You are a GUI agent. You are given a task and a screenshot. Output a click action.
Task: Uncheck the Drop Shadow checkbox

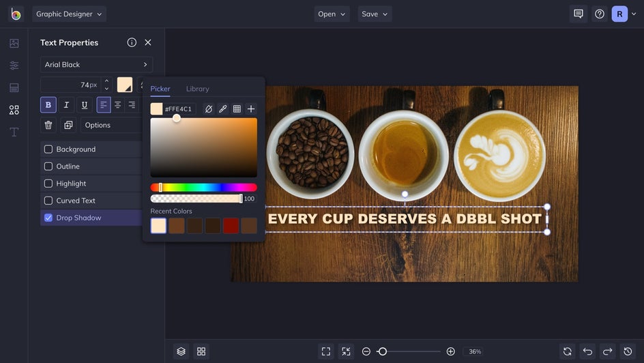tap(48, 218)
